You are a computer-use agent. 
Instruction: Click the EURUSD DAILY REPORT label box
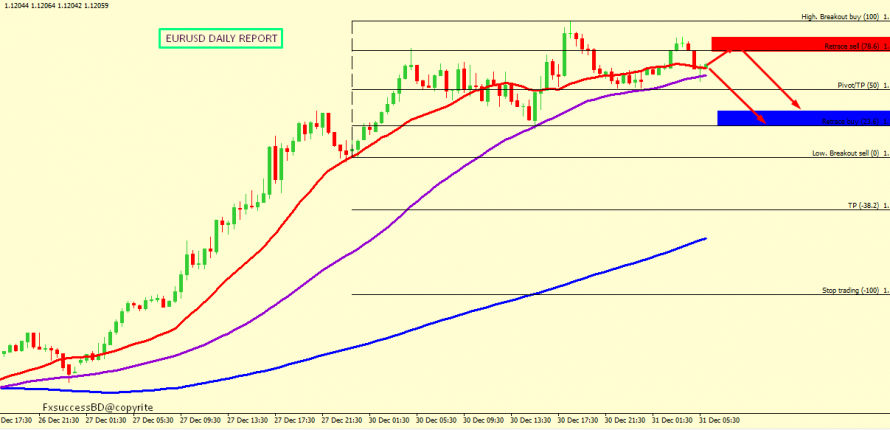221,39
